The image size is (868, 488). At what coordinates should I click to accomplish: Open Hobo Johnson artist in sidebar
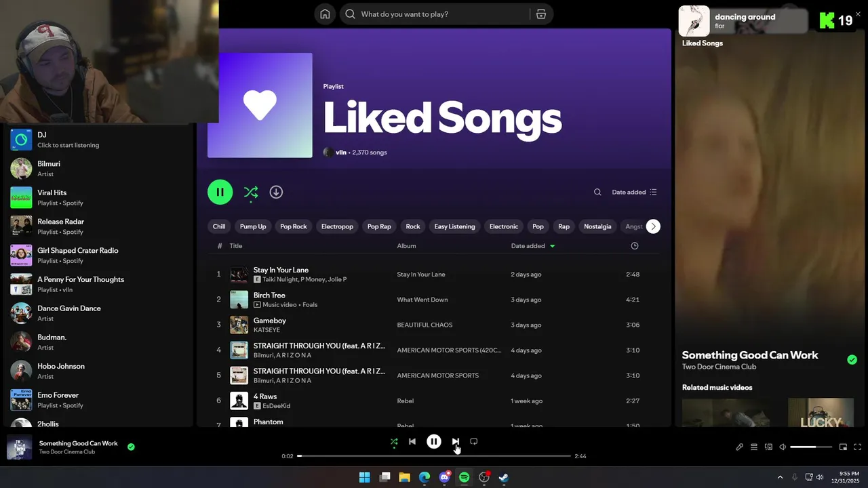[x=98, y=371]
